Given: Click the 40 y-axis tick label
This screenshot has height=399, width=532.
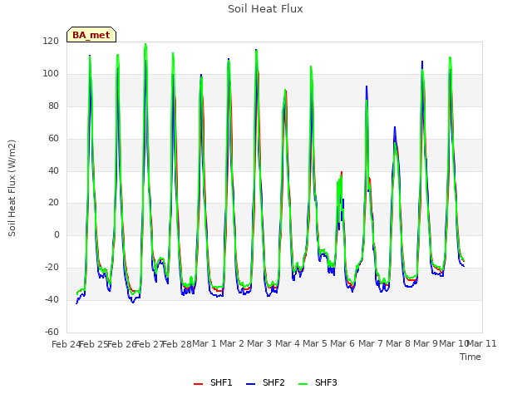Looking at the screenshot, I should [53, 170].
